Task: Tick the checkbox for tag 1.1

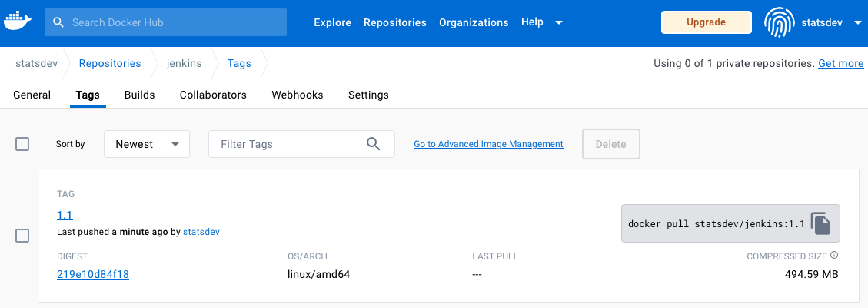Action: [22, 236]
